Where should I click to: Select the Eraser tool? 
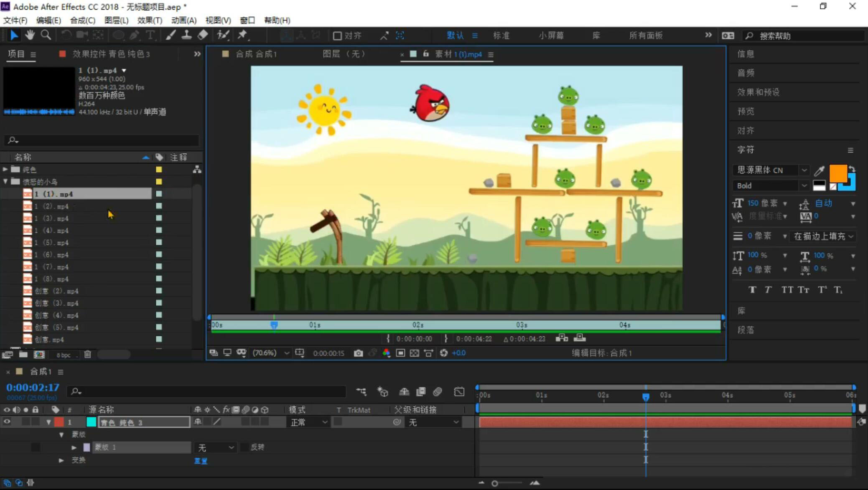(x=203, y=36)
